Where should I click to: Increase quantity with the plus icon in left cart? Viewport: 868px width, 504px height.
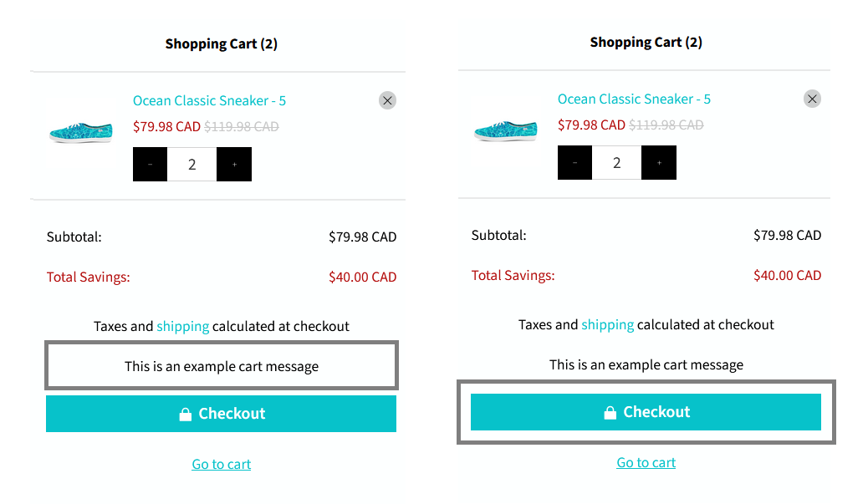coord(234,164)
